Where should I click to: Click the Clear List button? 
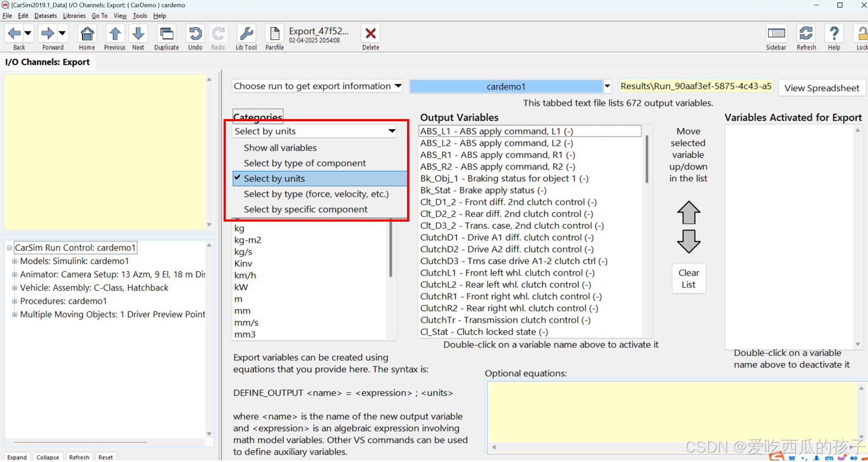(x=688, y=278)
